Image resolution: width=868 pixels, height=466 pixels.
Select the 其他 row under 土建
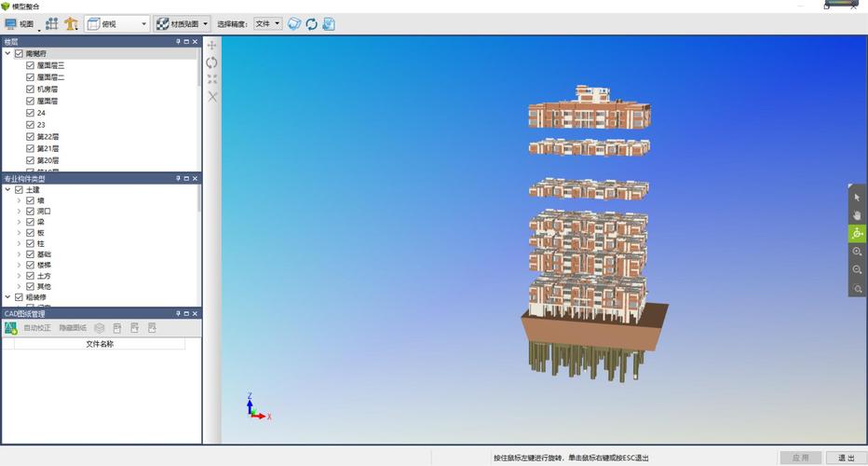45,287
